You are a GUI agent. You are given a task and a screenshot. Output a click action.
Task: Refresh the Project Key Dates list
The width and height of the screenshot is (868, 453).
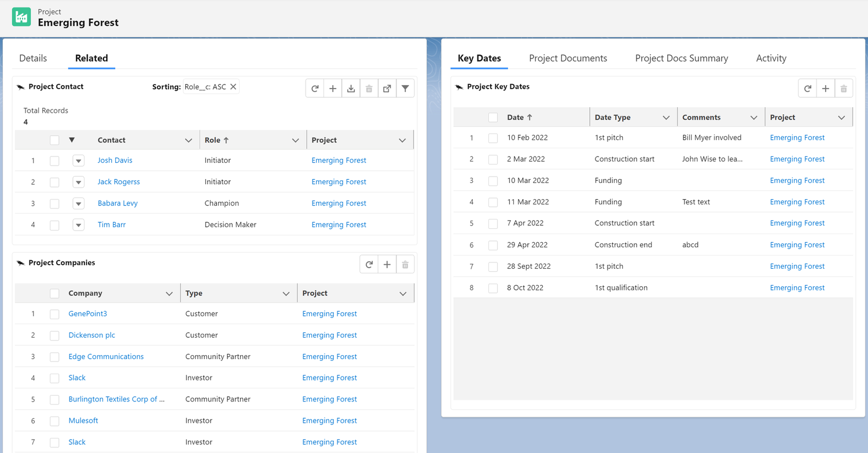(808, 89)
